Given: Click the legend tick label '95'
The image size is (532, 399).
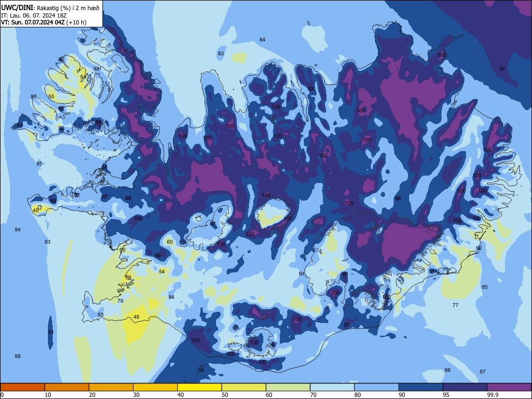Looking at the screenshot, I should click(446, 395).
